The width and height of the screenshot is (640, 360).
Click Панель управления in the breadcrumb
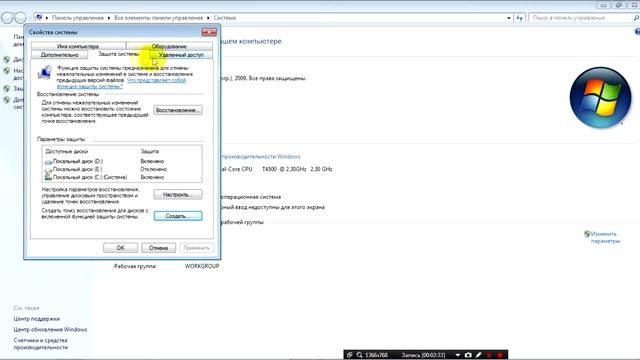point(78,18)
